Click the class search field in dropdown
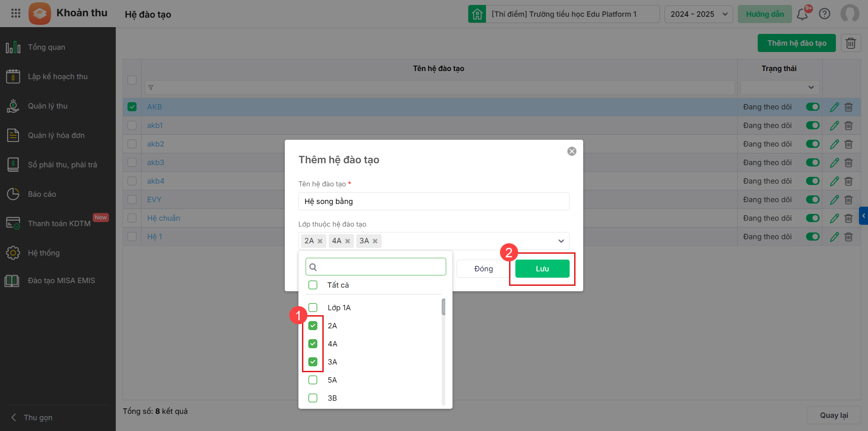The width and height of the screenshot is (868, 431). 380,267
